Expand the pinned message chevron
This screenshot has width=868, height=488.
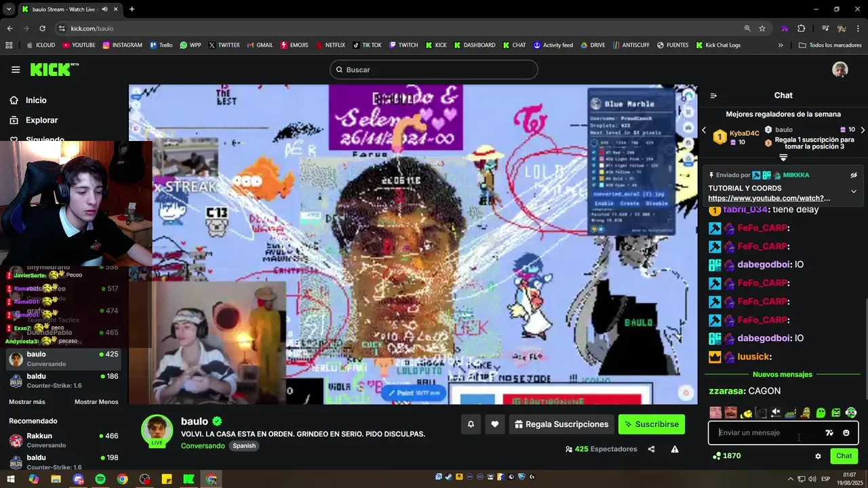tap(854, 191)
